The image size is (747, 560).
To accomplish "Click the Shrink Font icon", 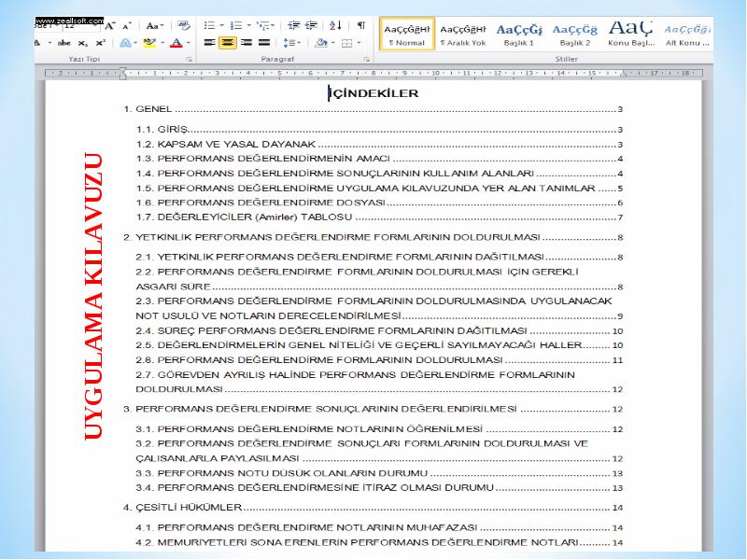I will [127, 26].
